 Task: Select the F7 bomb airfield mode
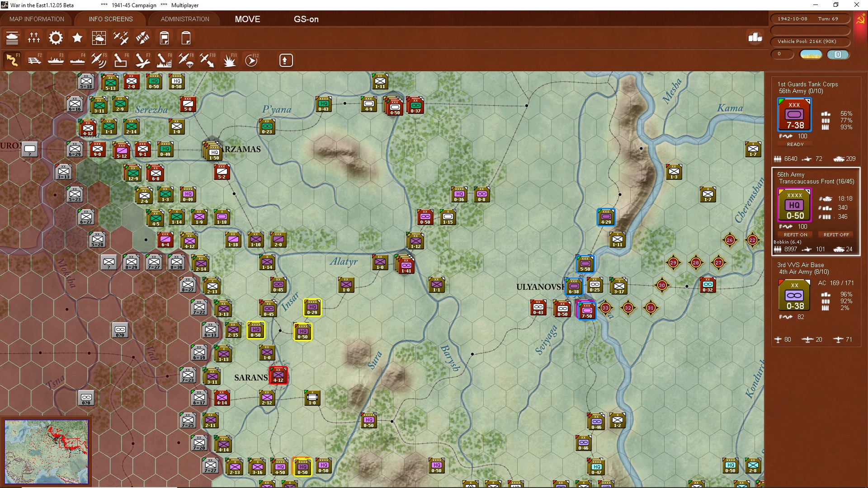tap(142, 60)
